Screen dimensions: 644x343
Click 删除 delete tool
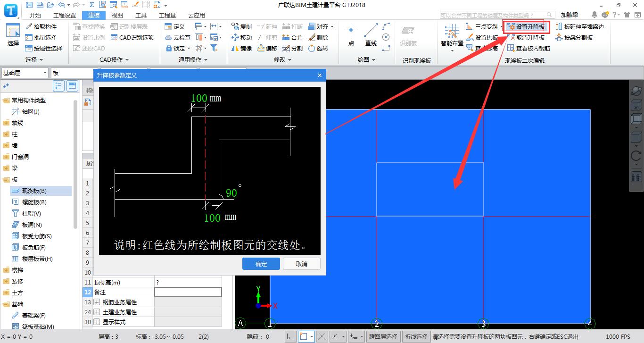coord(318,37)
